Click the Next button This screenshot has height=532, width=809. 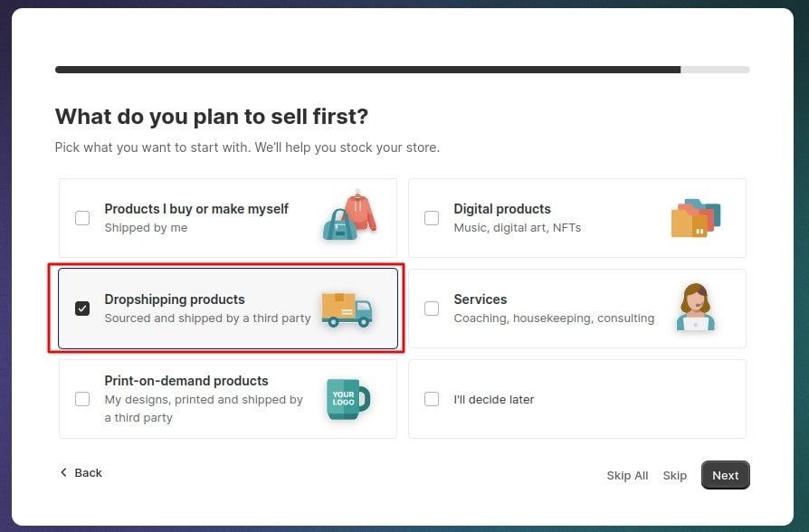[725, 475]
